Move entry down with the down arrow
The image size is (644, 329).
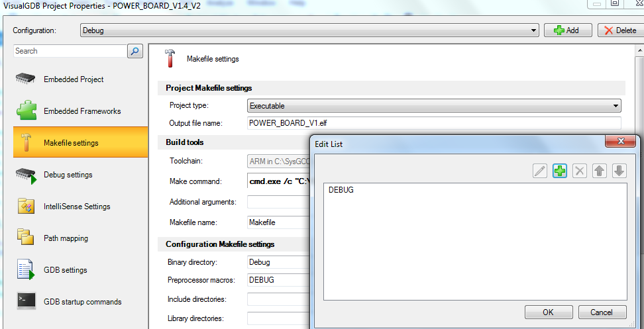619,171
